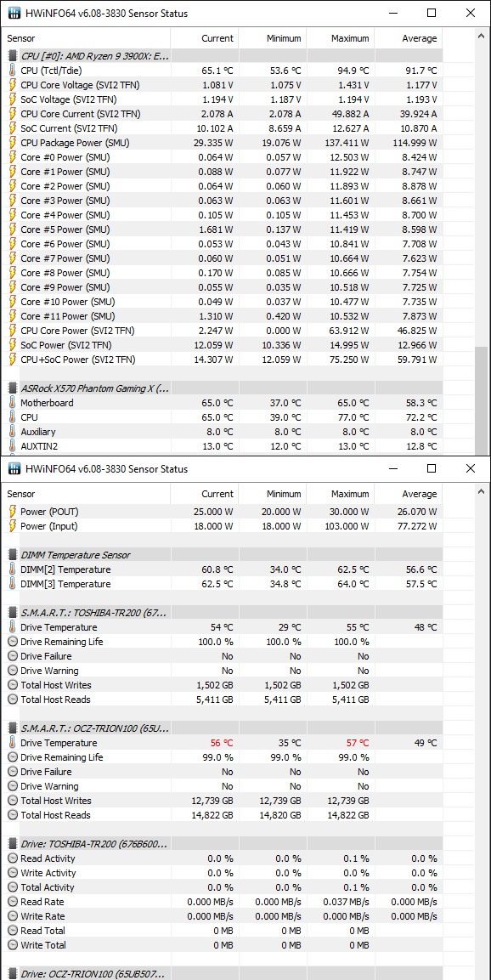Click the DIMM[2] Temperature thermometer icon
491x980 pixels.
click(x=12, y=569)
